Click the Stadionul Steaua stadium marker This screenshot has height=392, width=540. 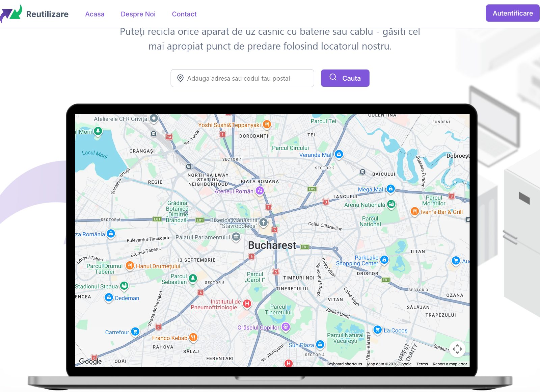click(x=124, y=286)
